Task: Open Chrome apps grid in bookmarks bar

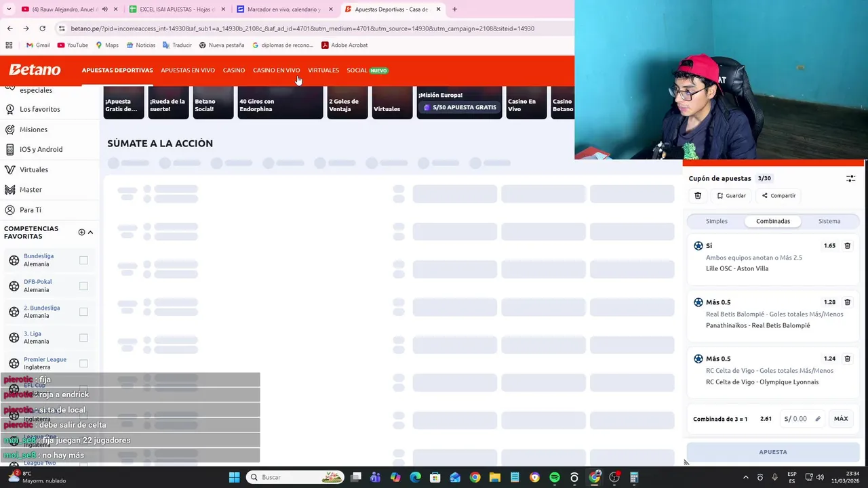Action: coord(9,45)
